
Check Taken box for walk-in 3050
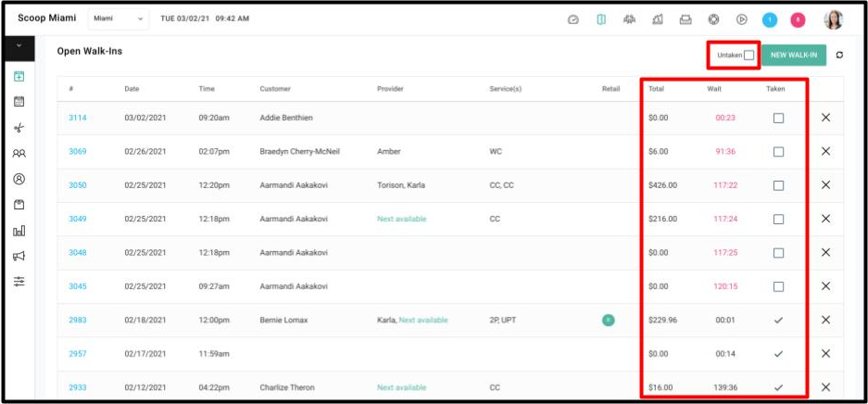(778, 185)
